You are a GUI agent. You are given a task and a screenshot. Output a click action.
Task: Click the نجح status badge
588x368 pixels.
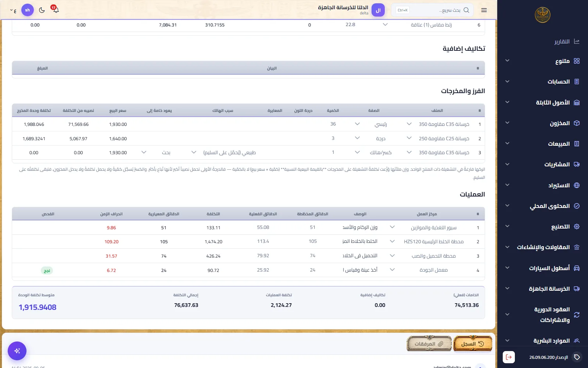coord(47,270)
